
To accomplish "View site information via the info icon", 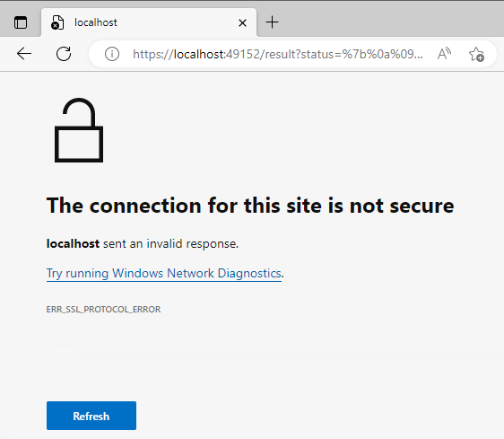I will tap(112, 54).
